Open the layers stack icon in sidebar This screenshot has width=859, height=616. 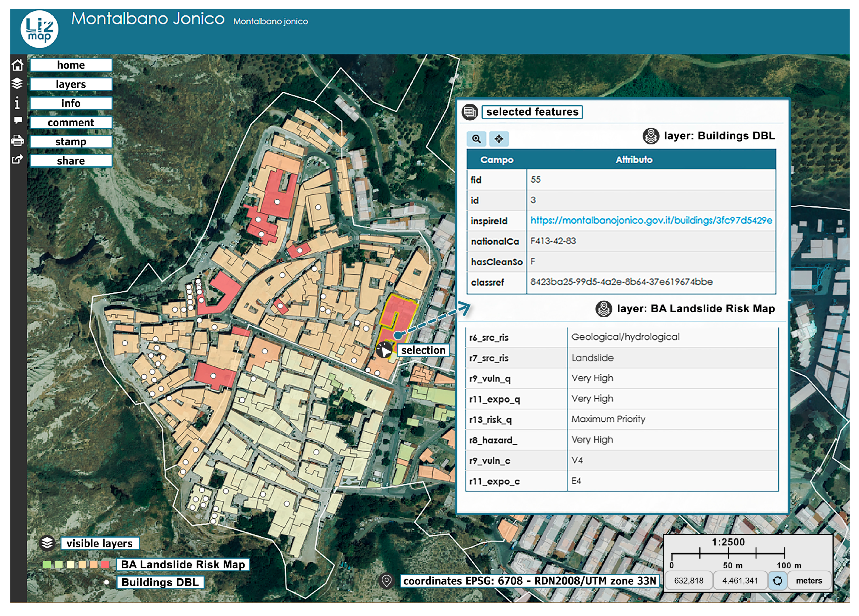[x=17, y=83]
